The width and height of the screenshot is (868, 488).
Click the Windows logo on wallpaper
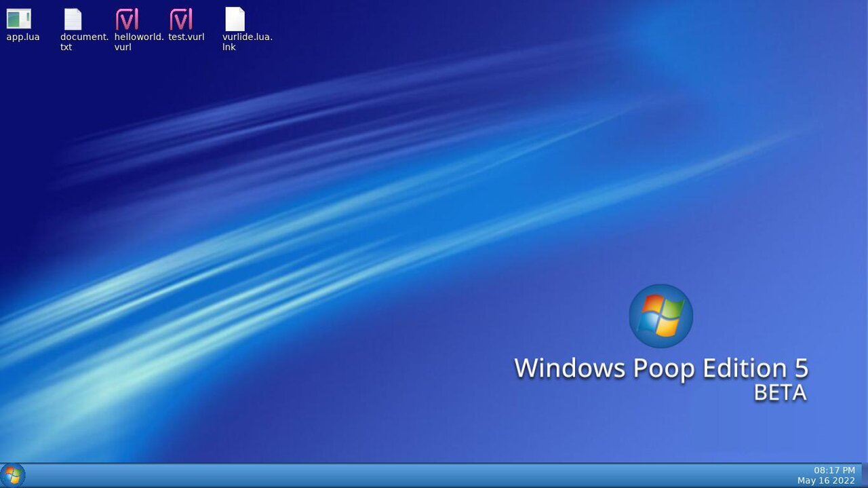click(660, 316)
